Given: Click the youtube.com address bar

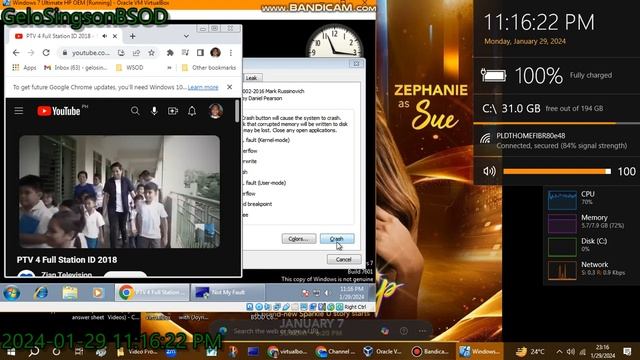Looking at the screenshot, I should click(x=91, y=53).
